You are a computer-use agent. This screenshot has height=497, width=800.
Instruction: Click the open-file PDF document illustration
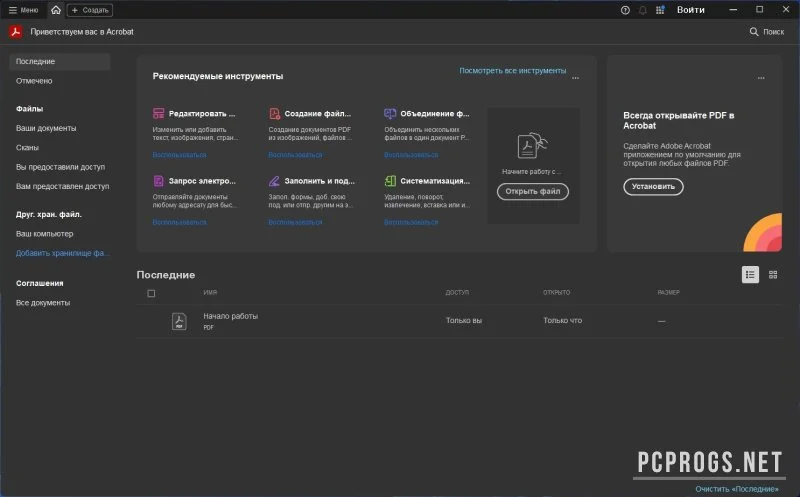pos(533,145)
